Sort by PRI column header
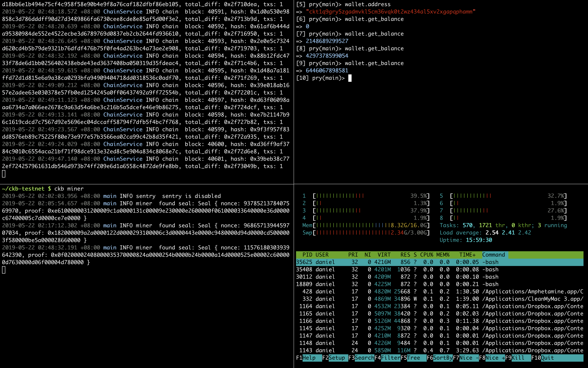This screenshot has height=368, width=588. pos(353,255)
